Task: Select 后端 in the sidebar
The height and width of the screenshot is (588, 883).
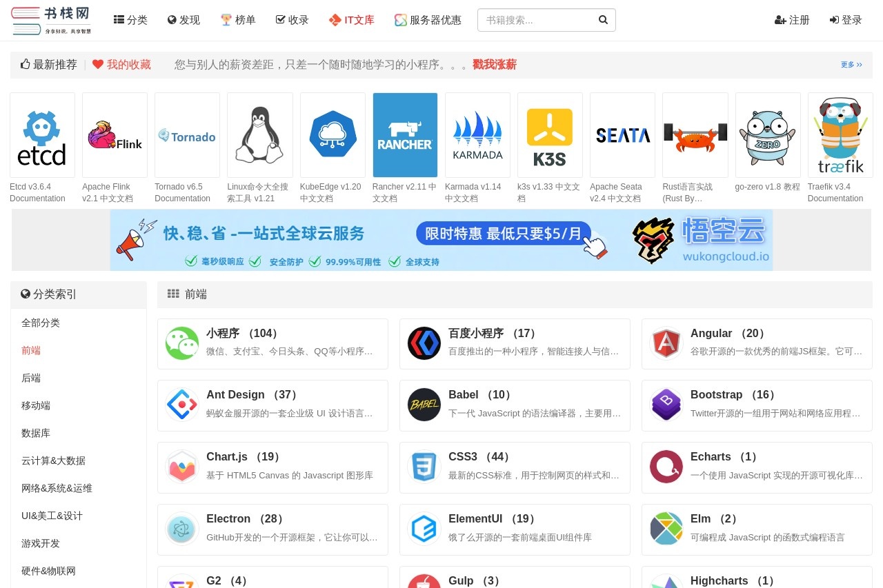Action: 31,378
